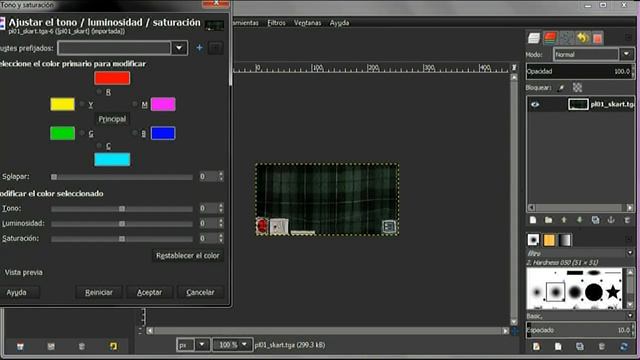
Task: Select the C primary color radio button
Action: pyautogui.click(x=99, y=145)
